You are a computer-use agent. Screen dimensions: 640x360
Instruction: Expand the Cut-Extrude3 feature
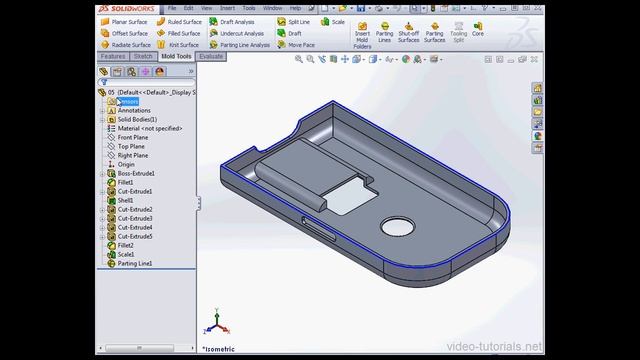point(102,218)
